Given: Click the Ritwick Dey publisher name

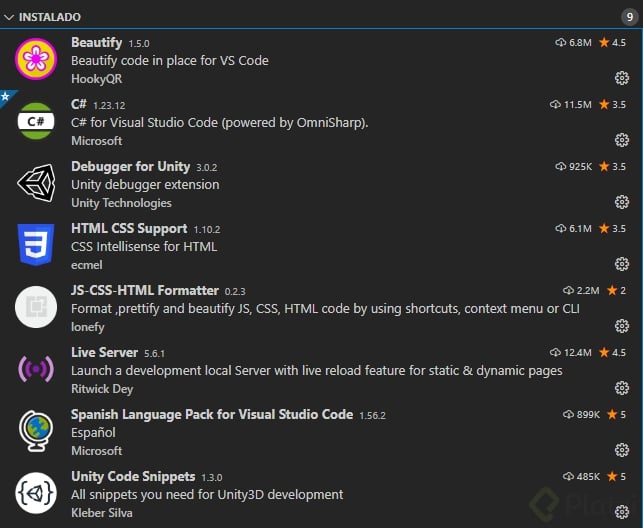Looking at the screenshot, I should point(102,389).
